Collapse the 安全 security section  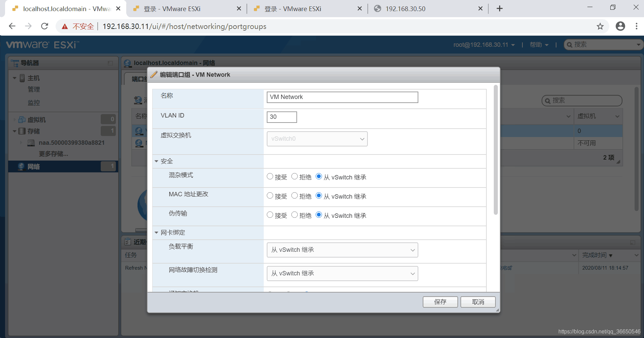click(x=156, y=161)
